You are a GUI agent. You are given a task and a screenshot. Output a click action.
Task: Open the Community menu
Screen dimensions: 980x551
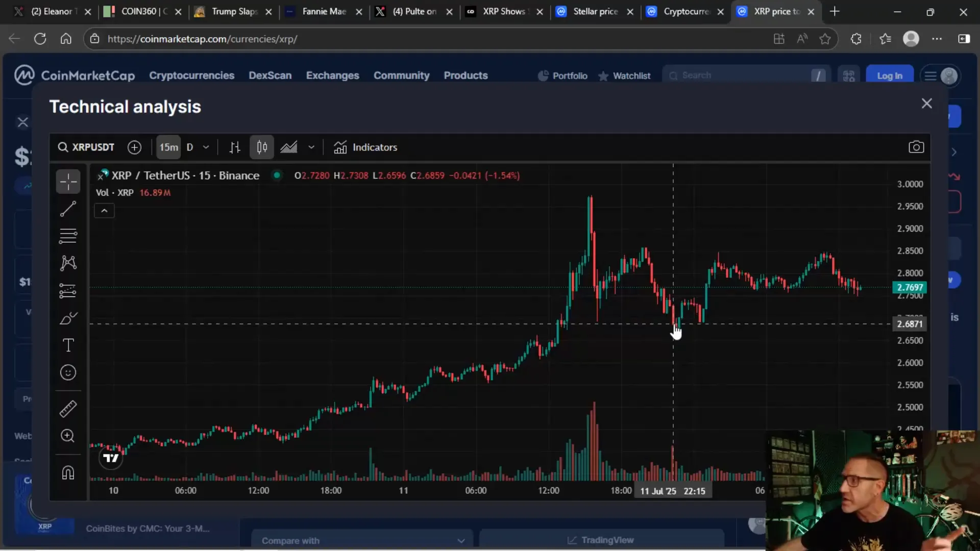[x=401, y=76]
